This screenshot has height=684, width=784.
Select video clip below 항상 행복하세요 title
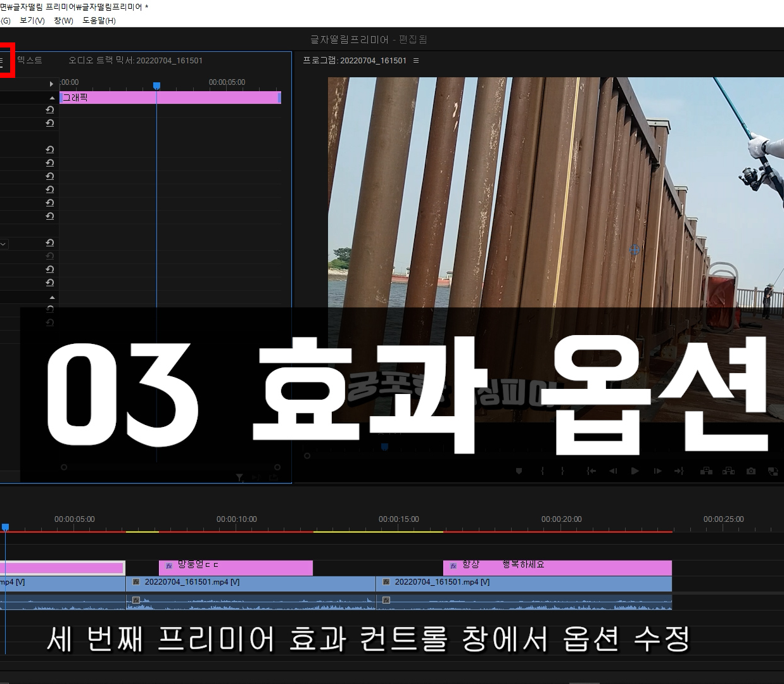[x=524, y=583]
